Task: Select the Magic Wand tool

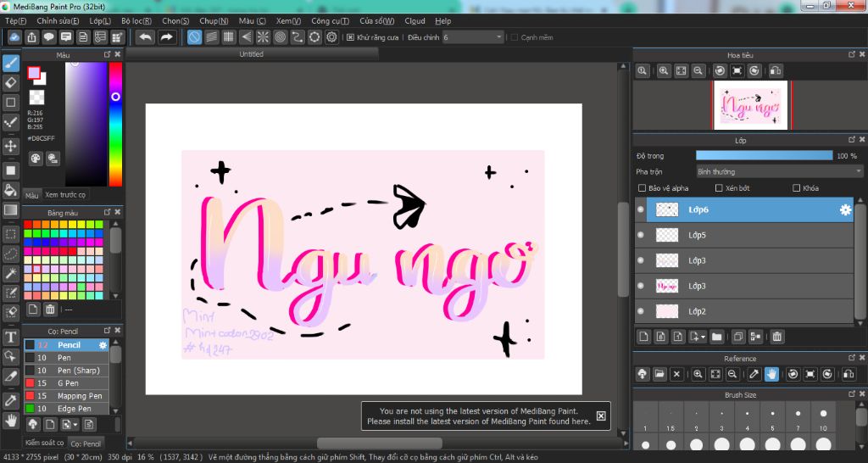Action: point(10,272)
